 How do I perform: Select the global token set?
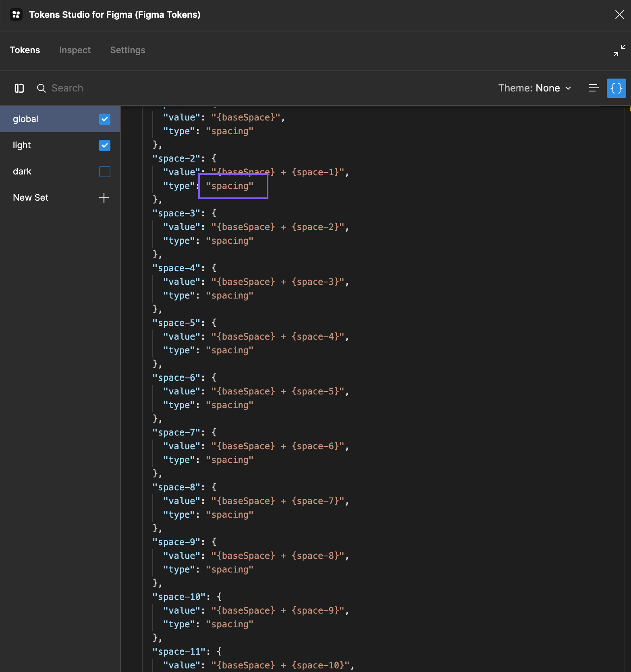pos(60,119)
